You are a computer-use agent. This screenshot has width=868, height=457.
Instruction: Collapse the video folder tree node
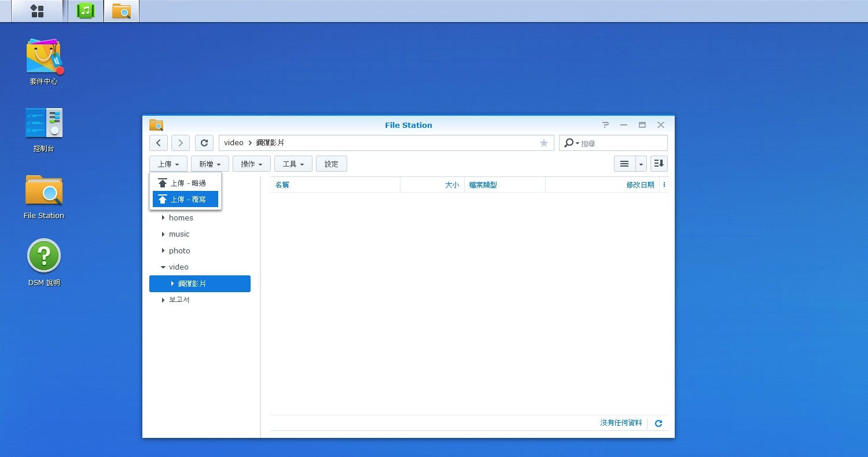[163, 267]
